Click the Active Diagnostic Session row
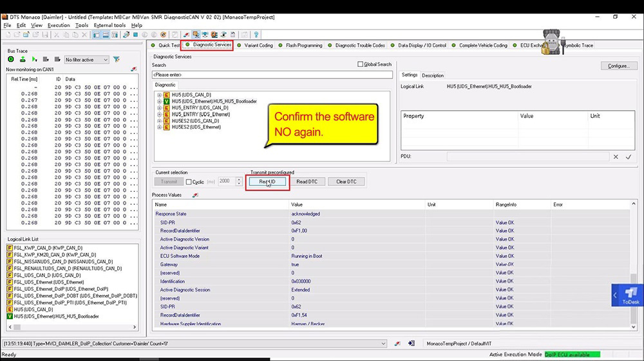 [392, 290]
